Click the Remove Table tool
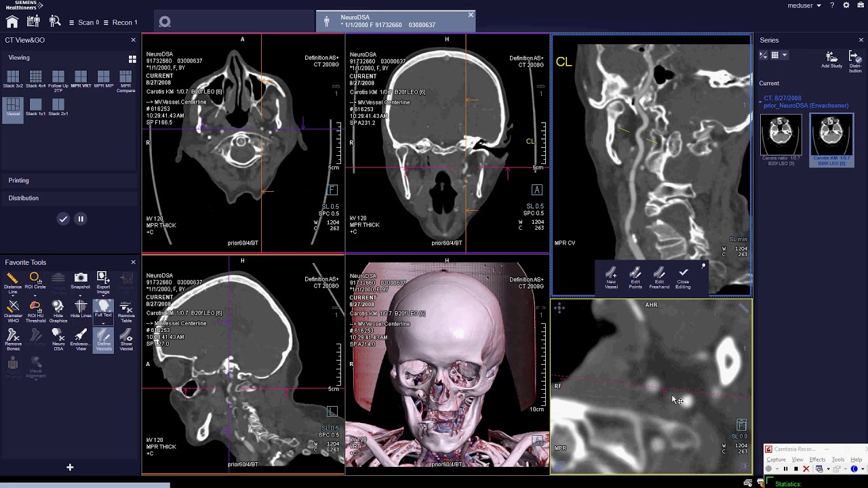 (x=126, y=312)
